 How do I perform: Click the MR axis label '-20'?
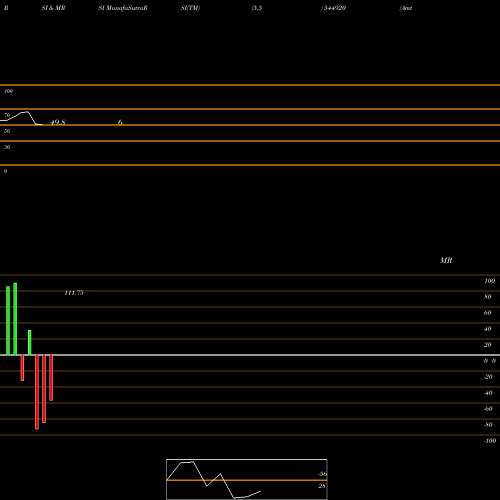click(488, 377)
